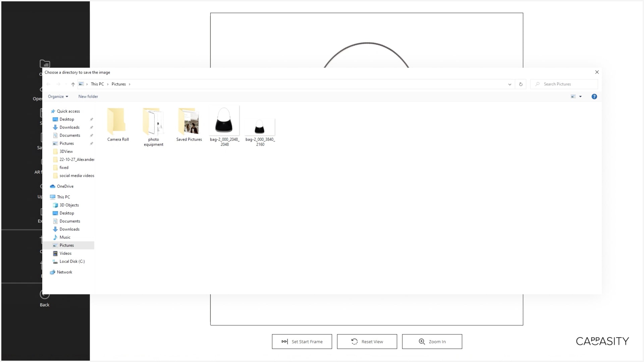Click the Search Pictures field

pos(564,84)
